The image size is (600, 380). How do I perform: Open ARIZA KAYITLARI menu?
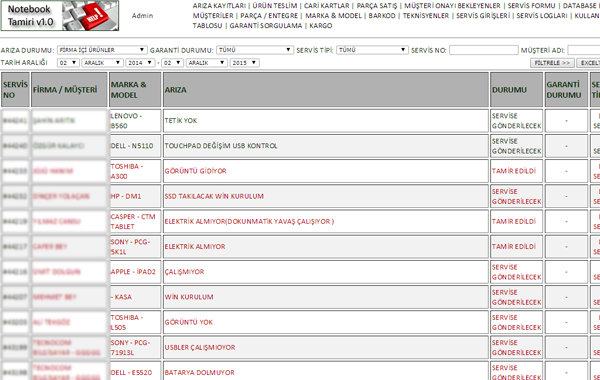point(219,6)
